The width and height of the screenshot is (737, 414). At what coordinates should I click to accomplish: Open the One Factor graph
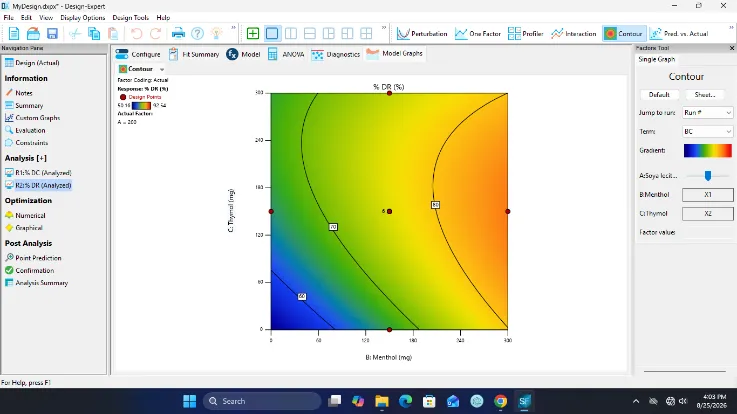click(478, 33)
